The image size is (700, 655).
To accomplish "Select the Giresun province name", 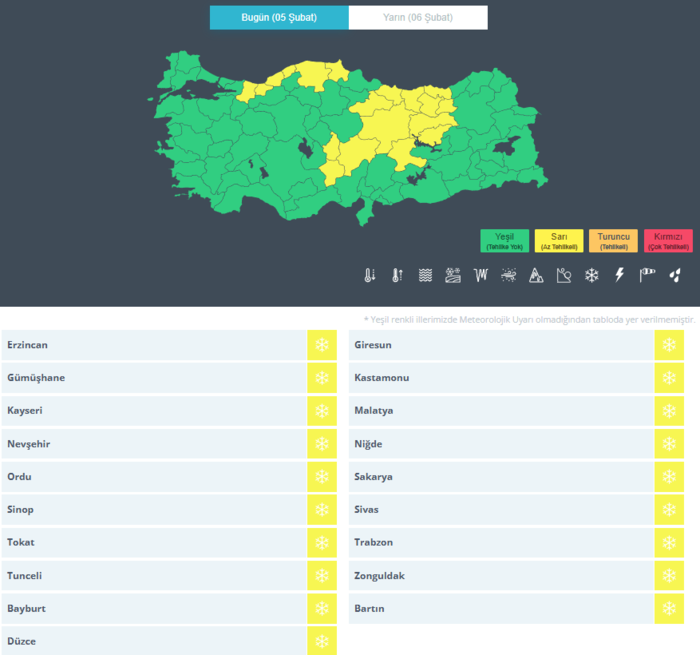I will pos(373,345).
